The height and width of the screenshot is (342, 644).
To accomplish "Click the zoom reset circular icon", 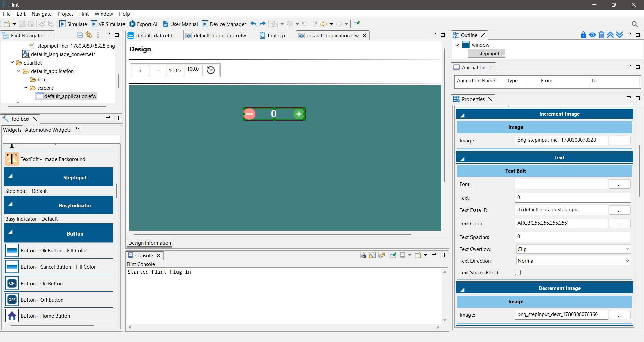I will click(x=211, y=70).
